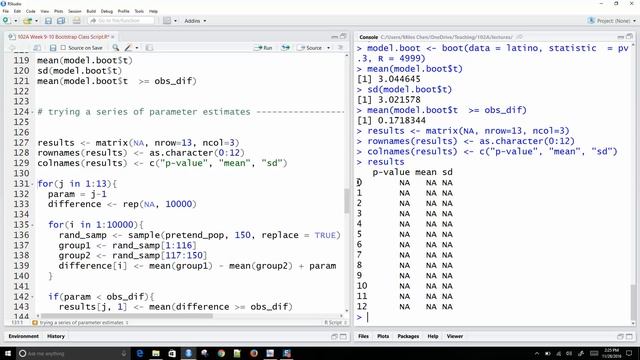Collapse the section fold at line 124
Screen dimensions: 640x360
pos(33,112)
